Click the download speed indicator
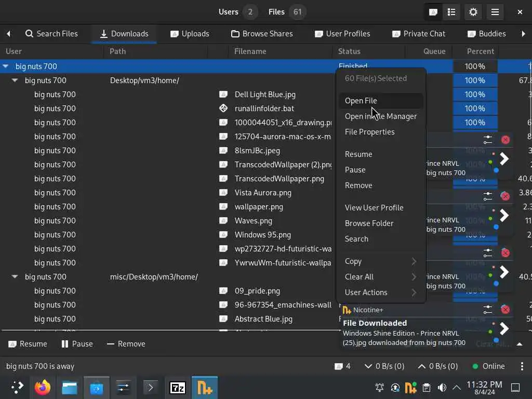The height and width of the screenshot is (399, 532). 384,366
